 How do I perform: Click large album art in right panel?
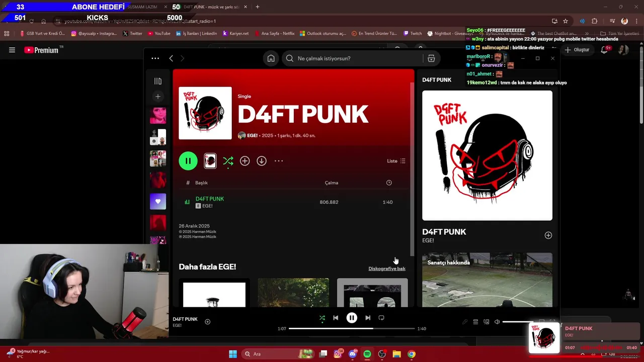click(487, 155)
